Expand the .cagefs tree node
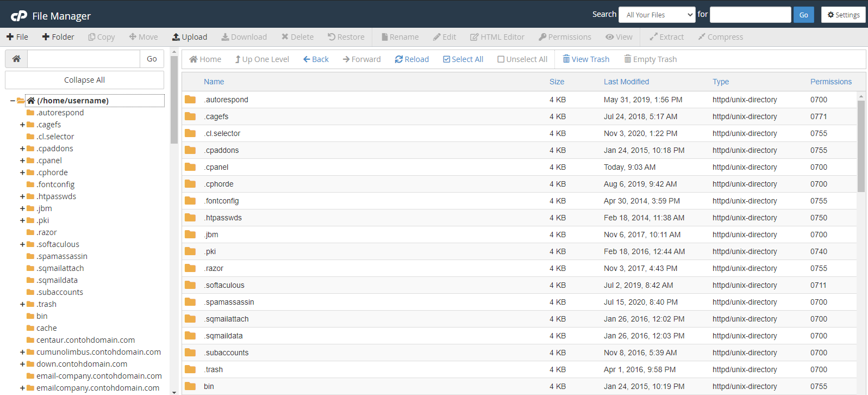Image resolution: width=868 pixels, height=395 pixels. pyautogui.click(x=22, y=125)
